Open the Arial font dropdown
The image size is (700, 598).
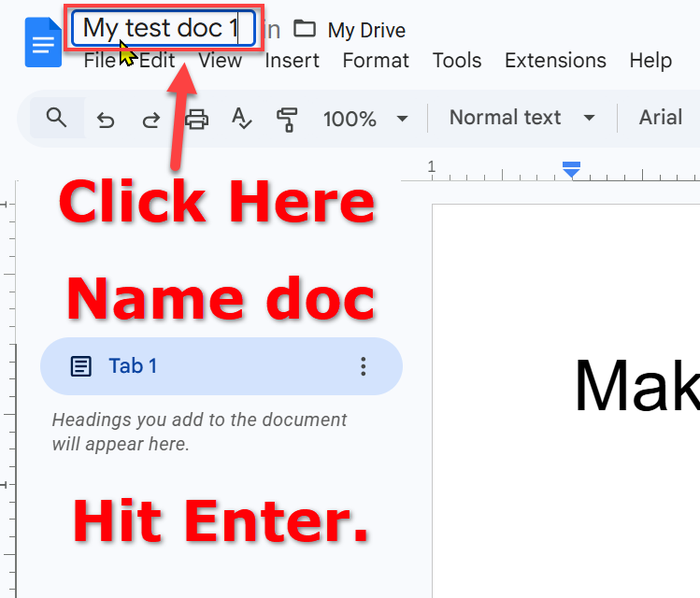coord(660,118)
